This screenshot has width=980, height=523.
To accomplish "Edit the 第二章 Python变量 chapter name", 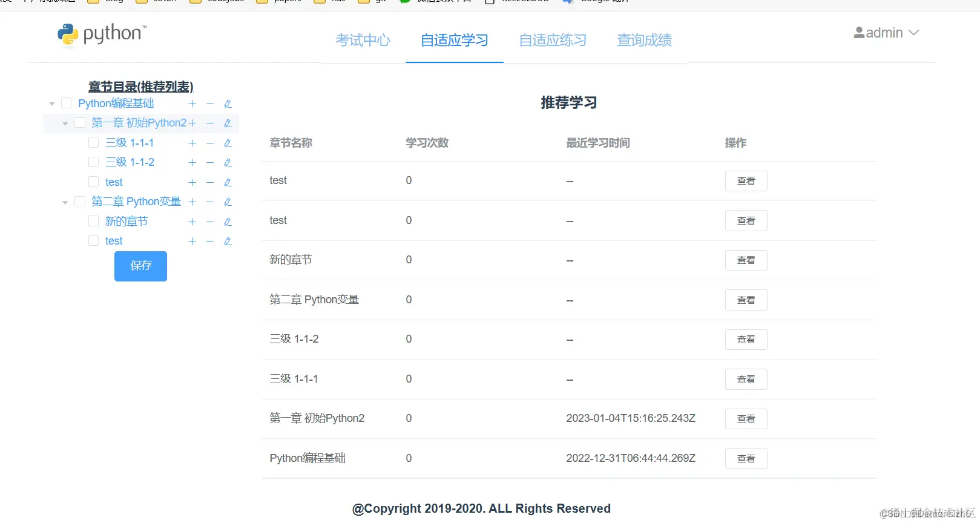I will [x=228, y=202].
